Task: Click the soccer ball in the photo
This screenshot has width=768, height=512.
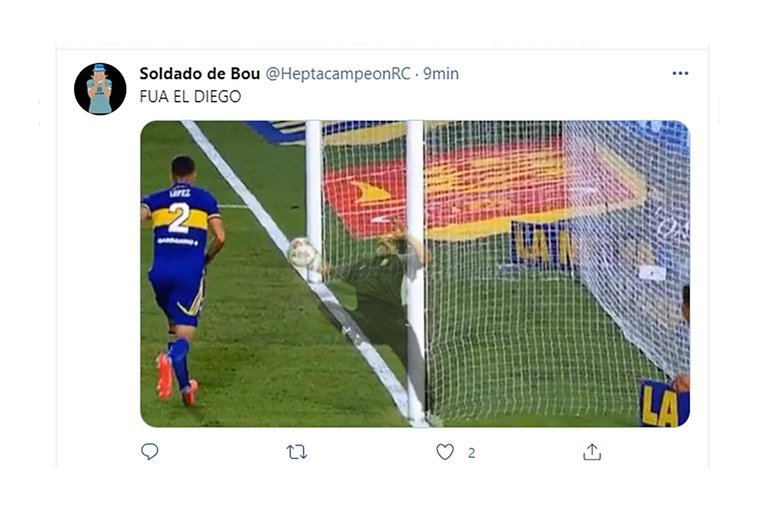Action: [302, 253]
